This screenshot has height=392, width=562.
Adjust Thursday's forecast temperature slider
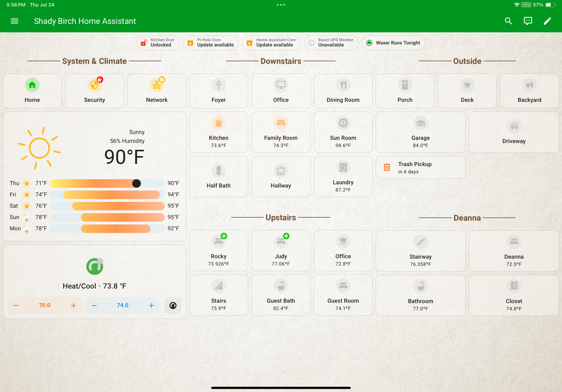(x=137, y=183)
